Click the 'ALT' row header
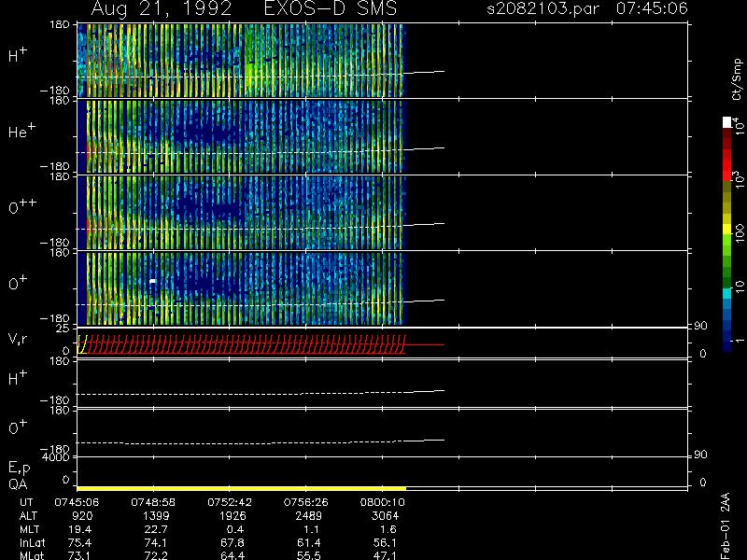Viewport: 747px width, 560px height. click(x=28, y=516)
